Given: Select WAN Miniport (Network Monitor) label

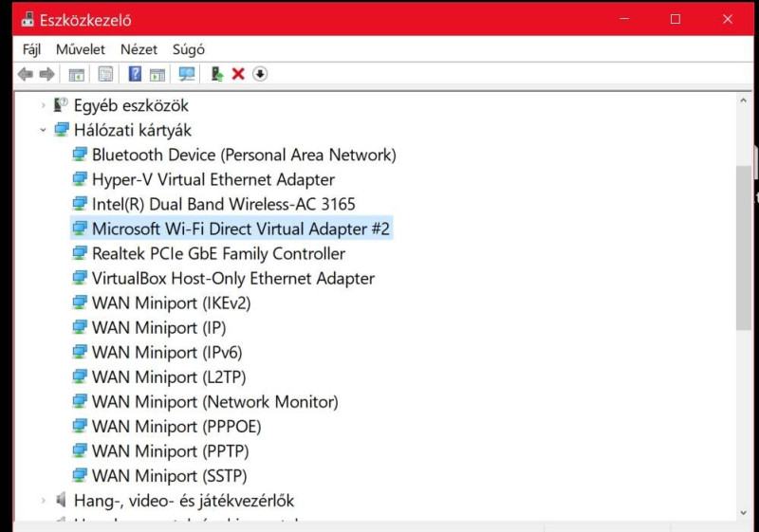Looking at the screenshot, I should click(x=215, y=401).
